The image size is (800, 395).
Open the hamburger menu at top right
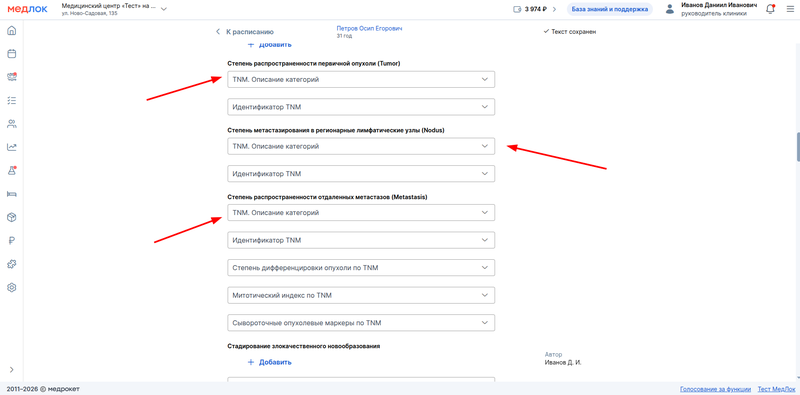click(790, 9)
